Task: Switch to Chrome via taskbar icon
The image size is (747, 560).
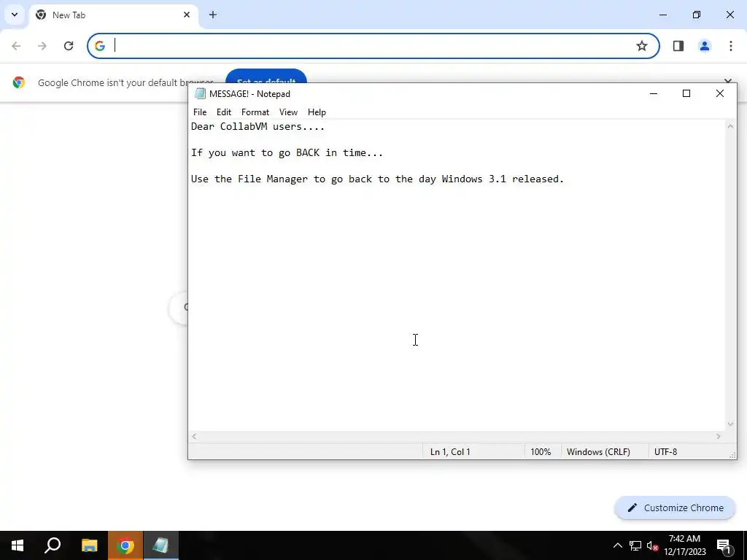Action: tap(125, 545)
